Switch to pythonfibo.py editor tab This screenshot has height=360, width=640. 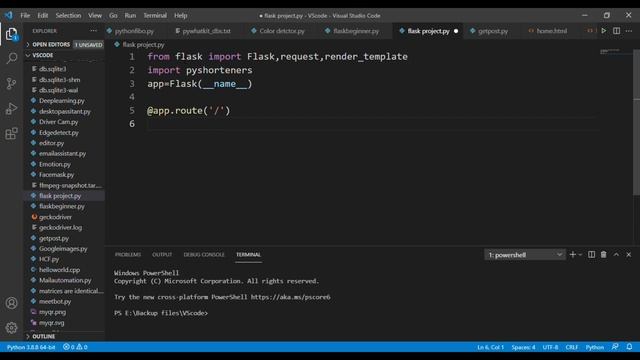tap(134, 31)
